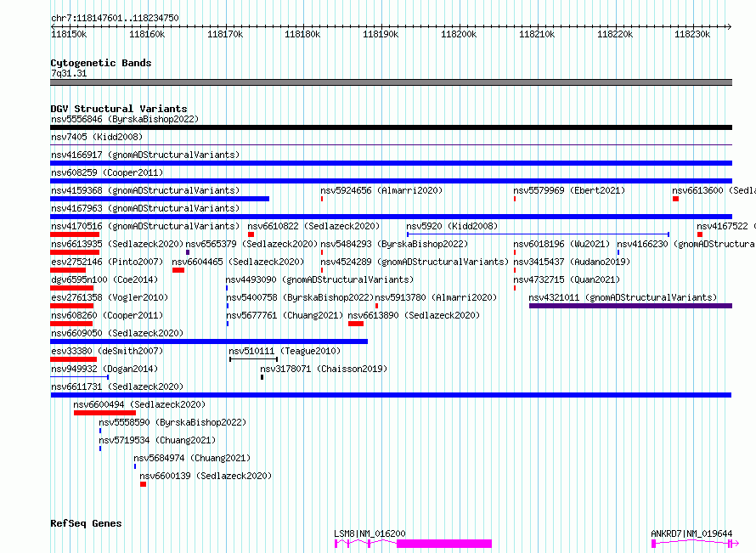Viewport: 756px width, 553px height.
Task: Click the DGV Structural Variants track title
Action: 119,109
